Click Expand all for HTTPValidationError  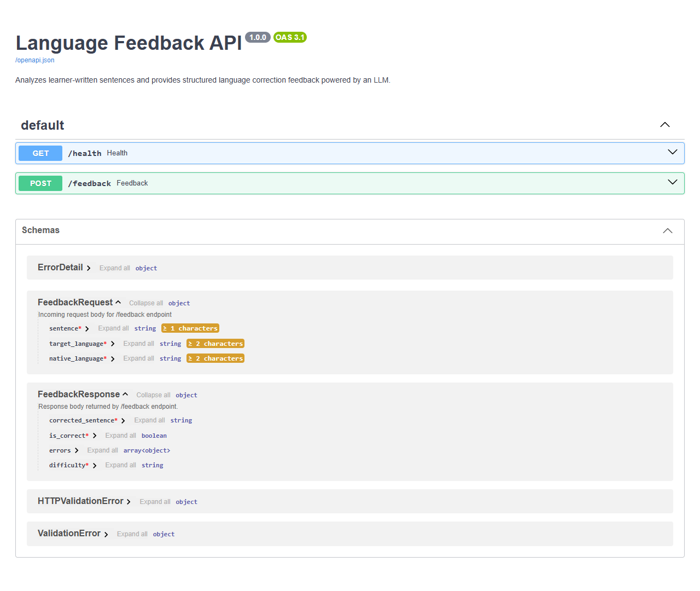pyautogui.click(x=155, y=502)
